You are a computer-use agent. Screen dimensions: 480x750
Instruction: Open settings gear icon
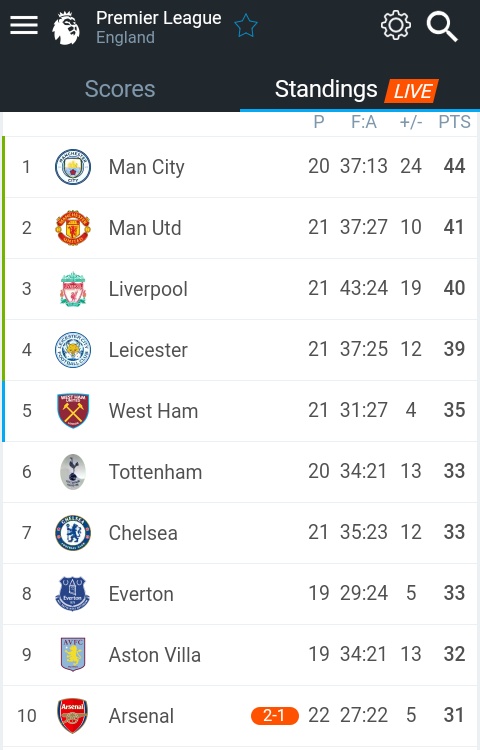(395, 25)
